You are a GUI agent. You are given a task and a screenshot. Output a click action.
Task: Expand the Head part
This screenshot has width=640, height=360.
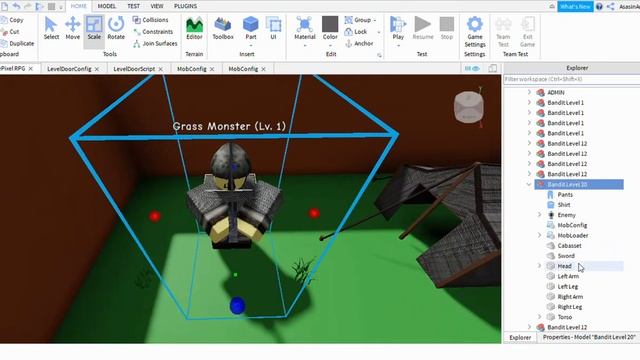[540, 266]
